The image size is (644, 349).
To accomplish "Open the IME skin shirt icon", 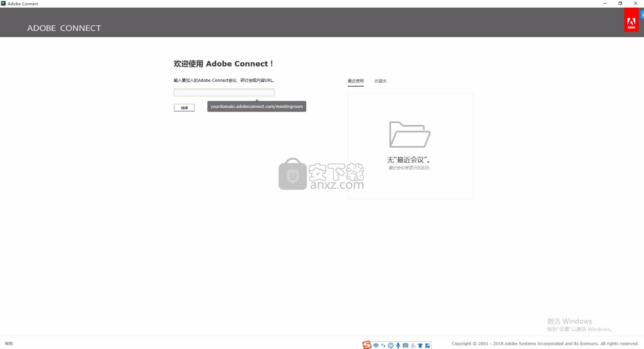I will coord(420,345).
